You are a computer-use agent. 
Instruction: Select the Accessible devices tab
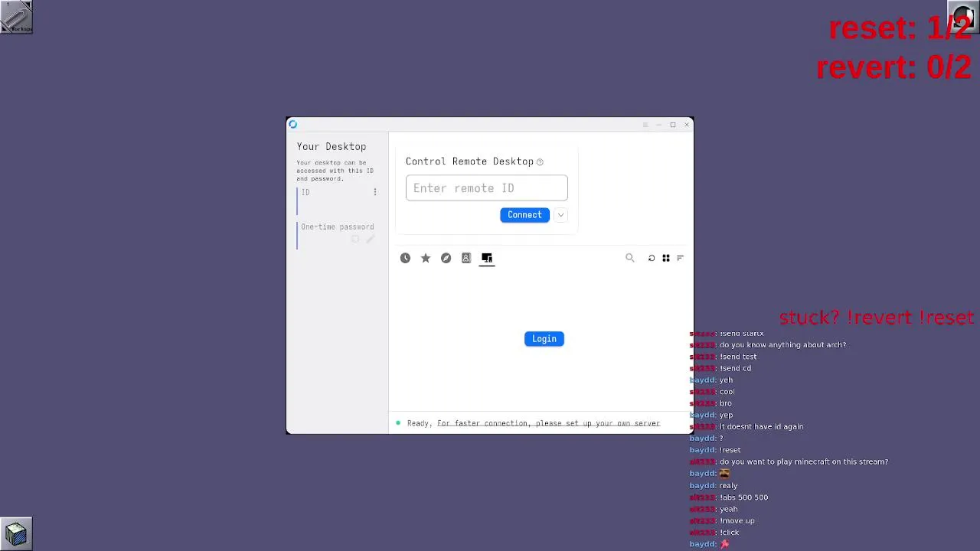[487, 258]
